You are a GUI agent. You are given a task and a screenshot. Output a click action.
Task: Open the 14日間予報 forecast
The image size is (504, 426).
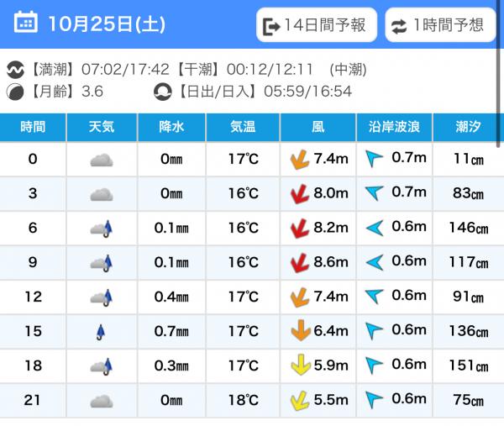314,25
